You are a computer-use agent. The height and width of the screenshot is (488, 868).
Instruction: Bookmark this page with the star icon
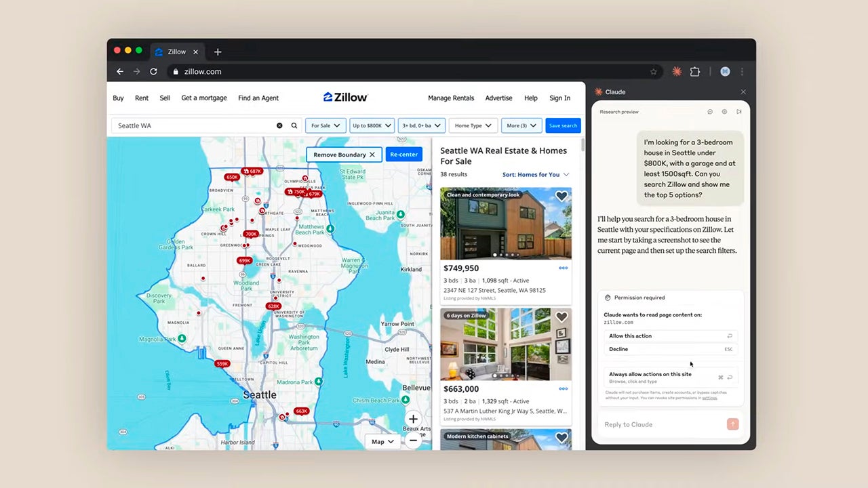(x=654, y=71)
